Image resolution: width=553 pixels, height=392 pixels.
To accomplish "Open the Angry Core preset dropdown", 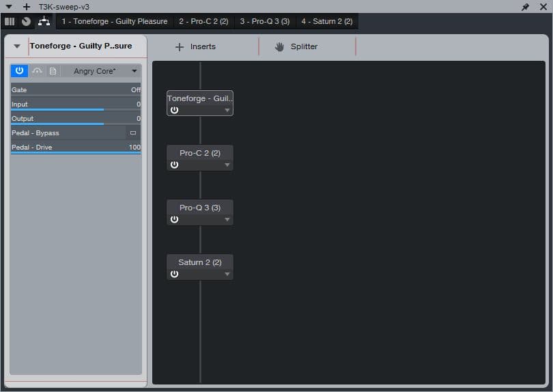I will click(x=134, y=71).
